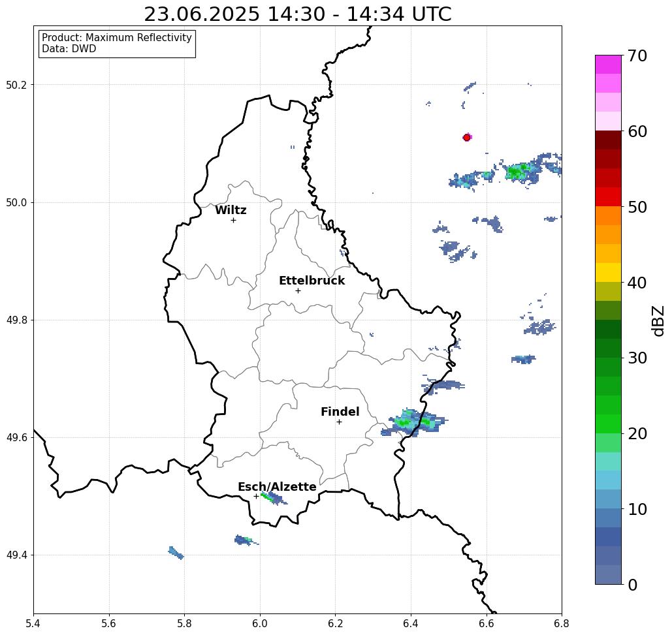This screenshot has height=635, width=672.
Task: Click the light blue swatch just above 10
Action: (x=608, y=499)
